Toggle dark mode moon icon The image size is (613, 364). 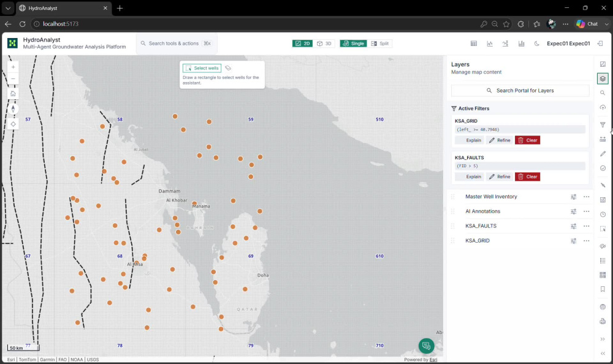[537, 44]
